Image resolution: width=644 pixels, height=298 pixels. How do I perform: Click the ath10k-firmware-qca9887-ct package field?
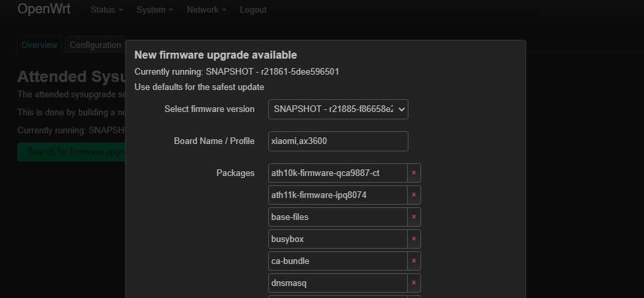[338, 173]
